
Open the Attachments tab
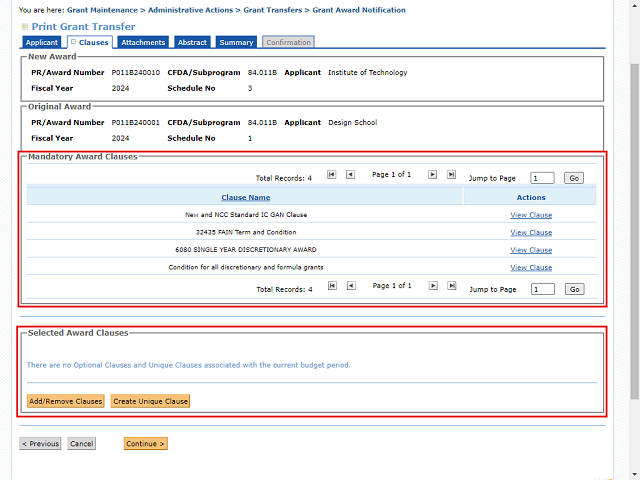[143, 43]
